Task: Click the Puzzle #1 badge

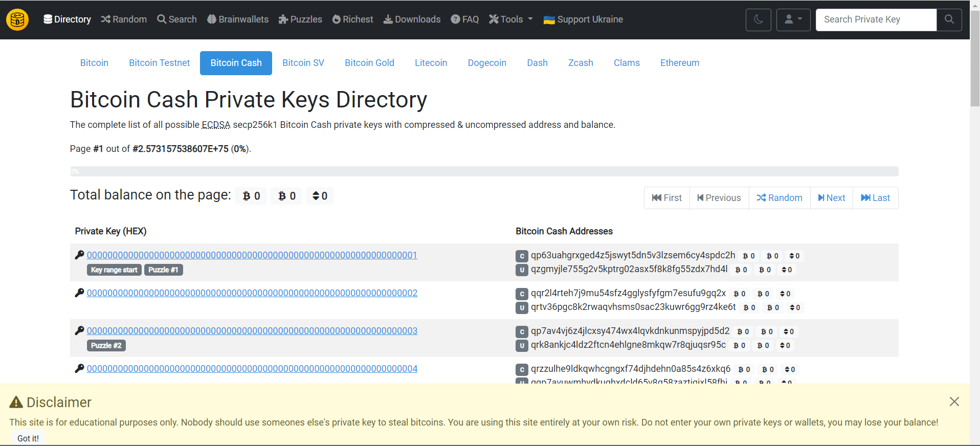Action: point(164,270)
